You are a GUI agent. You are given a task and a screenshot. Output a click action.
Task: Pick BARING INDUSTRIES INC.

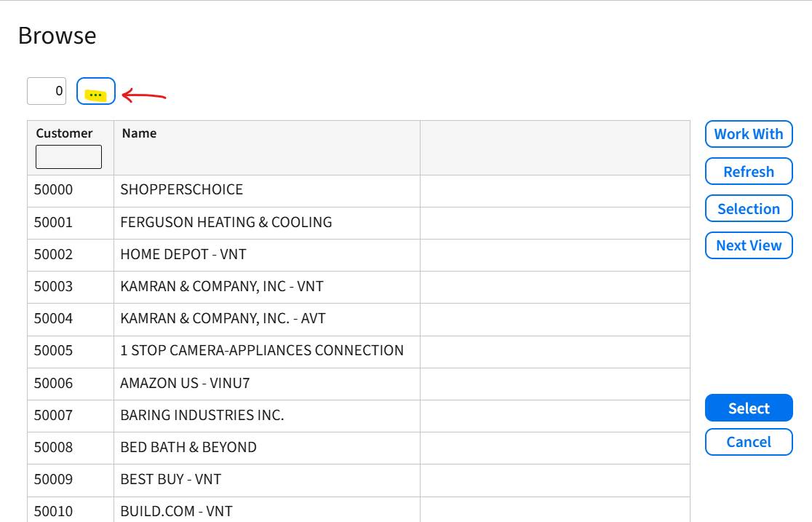click(202, 416)
